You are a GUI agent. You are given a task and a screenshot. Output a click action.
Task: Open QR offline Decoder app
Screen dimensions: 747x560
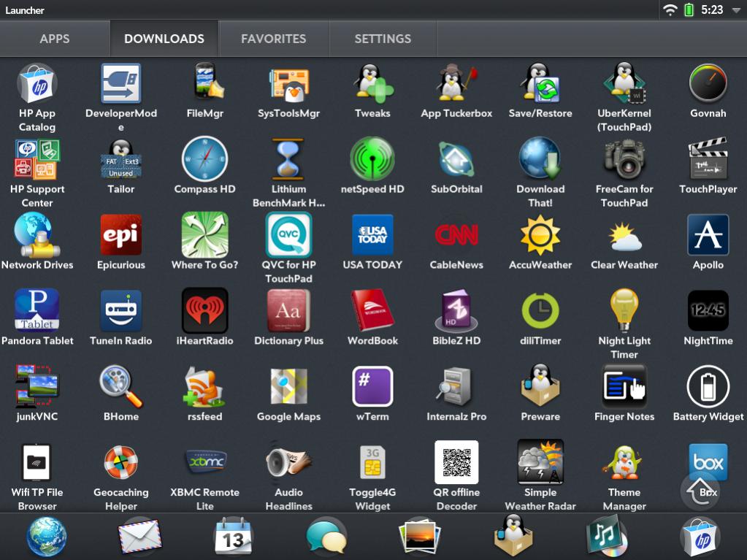click(456, 463)
